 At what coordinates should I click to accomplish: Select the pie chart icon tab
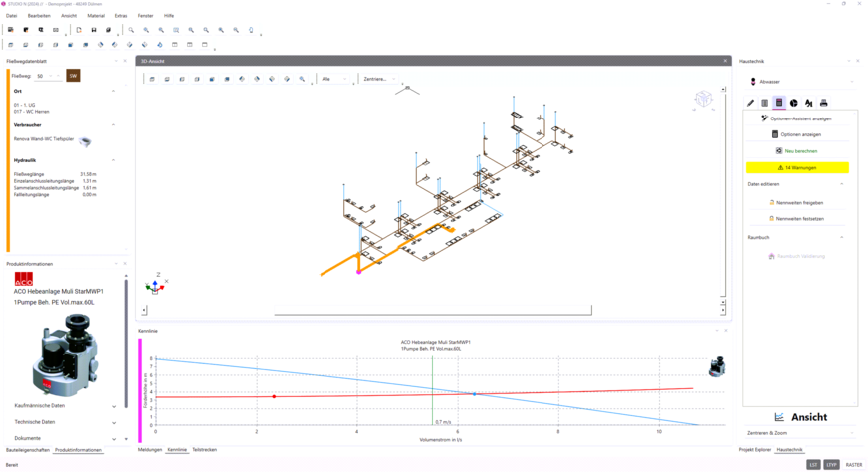[x=794, y=103]
